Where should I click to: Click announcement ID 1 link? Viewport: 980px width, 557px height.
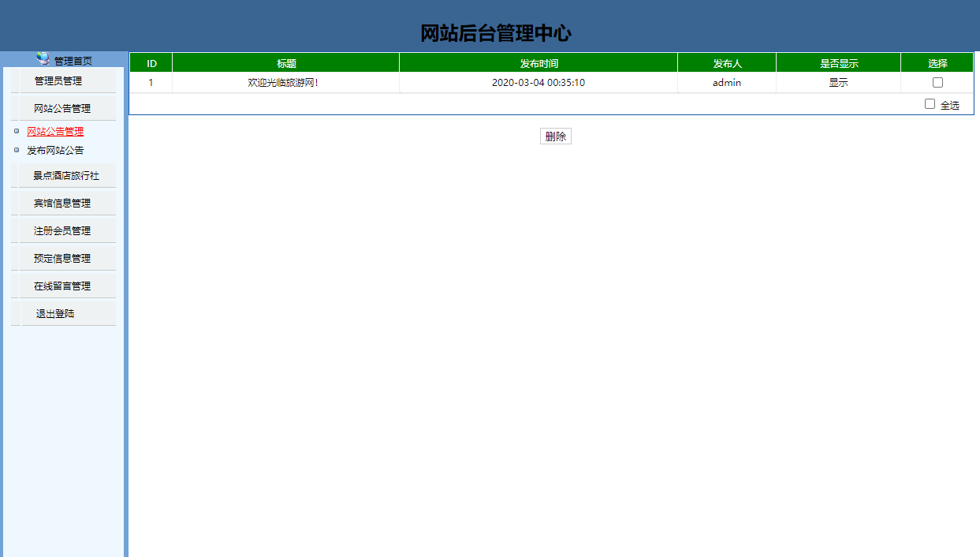151,81
